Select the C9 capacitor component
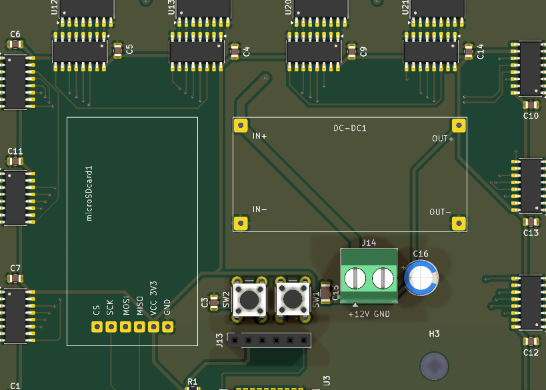The height and width of the screenshot is (390, 546). (352, 51)
